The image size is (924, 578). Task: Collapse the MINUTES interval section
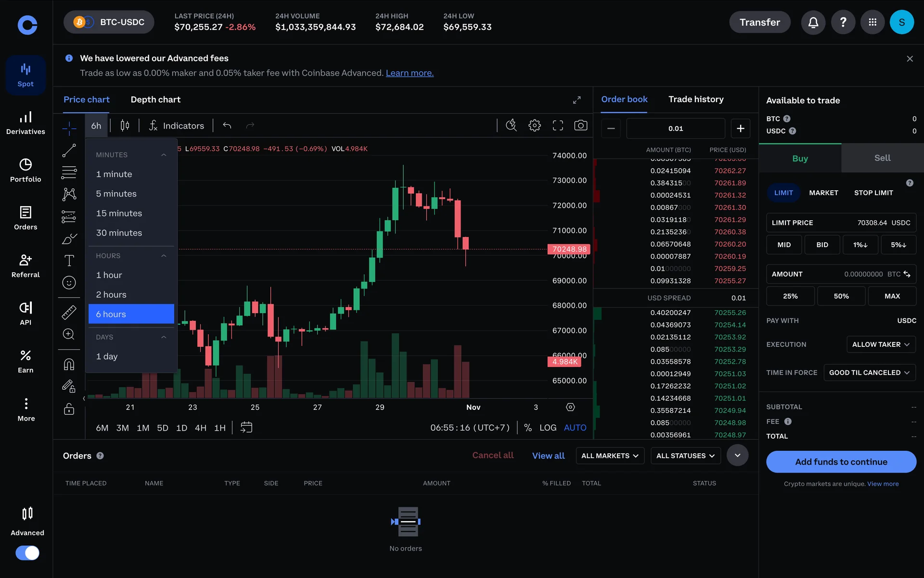coord(164,155)
